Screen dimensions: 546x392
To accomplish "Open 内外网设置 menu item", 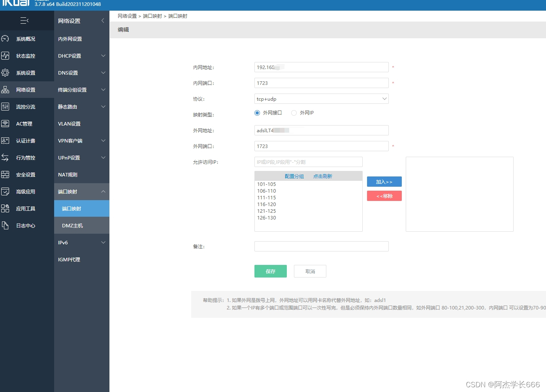I will tap(81, 39).
